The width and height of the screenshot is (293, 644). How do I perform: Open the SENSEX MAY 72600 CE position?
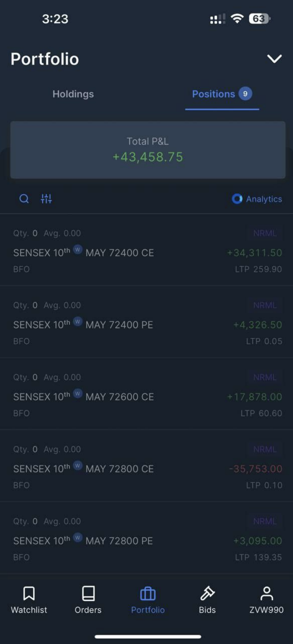(x=146, y=394)
